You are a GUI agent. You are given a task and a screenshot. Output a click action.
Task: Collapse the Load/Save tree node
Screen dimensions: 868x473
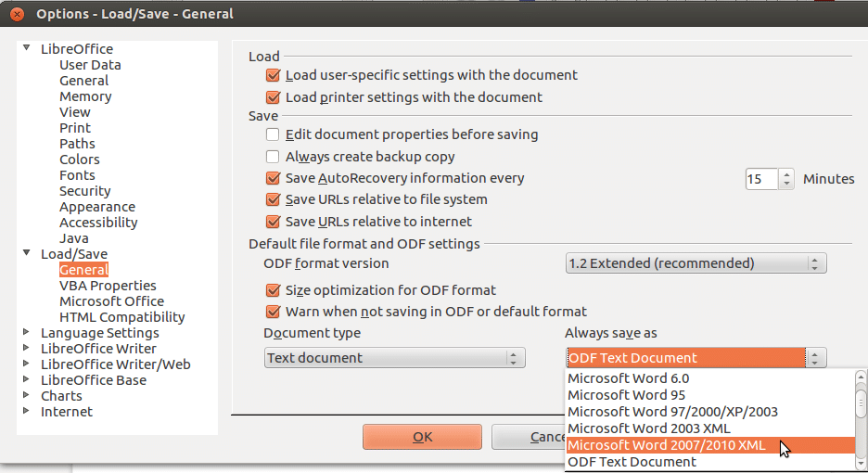(x=27, y=253)
